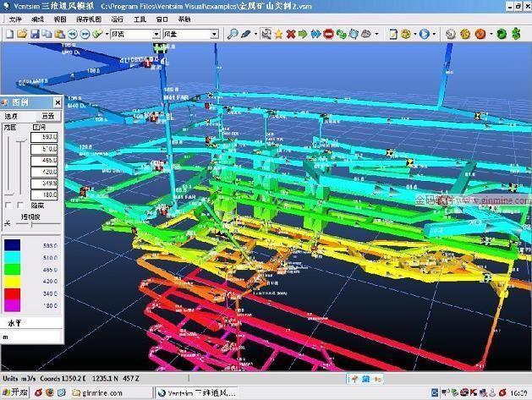Click the red X delete tool
The width and height of the screenshot is (532, 400).
291,34
